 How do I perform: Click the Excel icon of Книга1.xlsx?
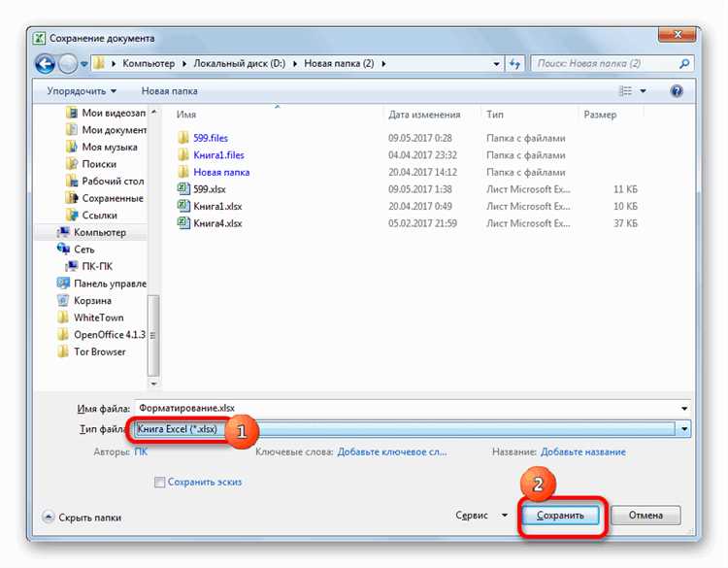pyautogui.click(x=183, y=206)
